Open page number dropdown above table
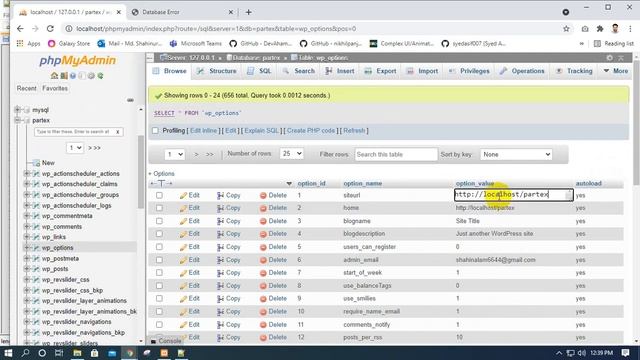This screenshot has width=640, height=360. tap(175, 154)
